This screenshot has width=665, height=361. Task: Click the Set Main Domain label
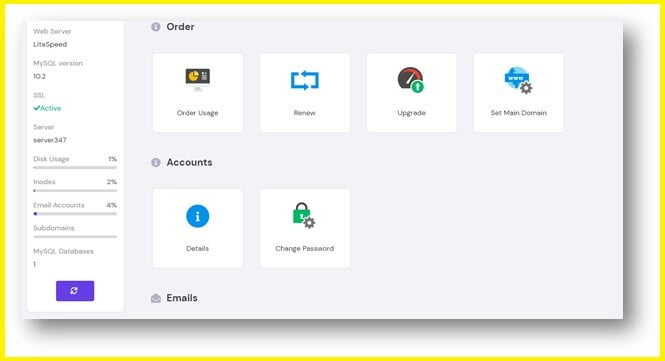coord(519,113)
